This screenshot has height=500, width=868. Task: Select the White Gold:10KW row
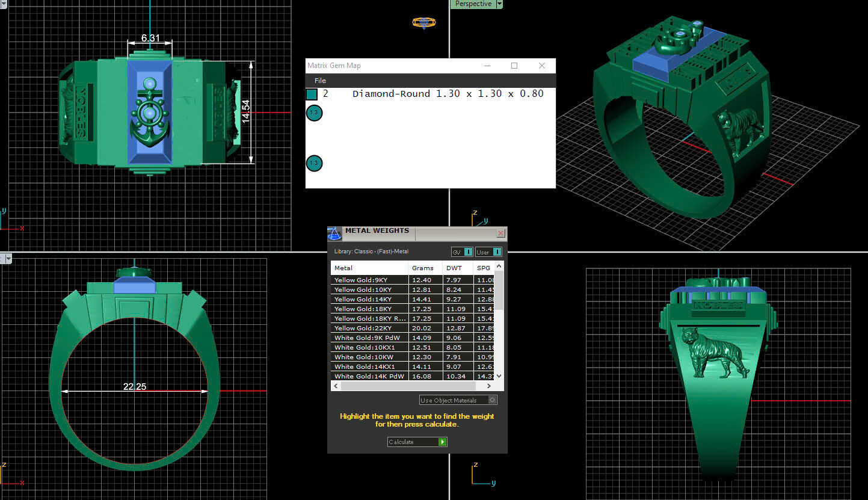tap(413, 357)
